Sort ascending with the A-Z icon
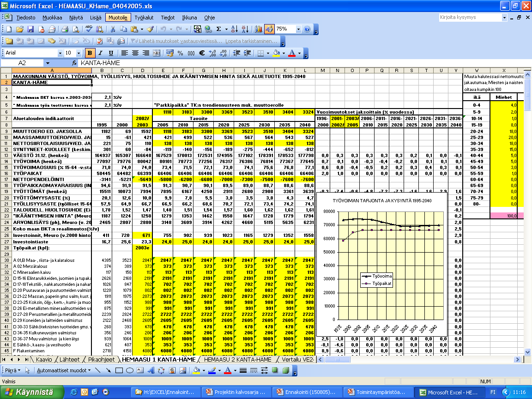The width and height of the screenshot is (532, 399). pyautogui.click(x=235, y=30)
